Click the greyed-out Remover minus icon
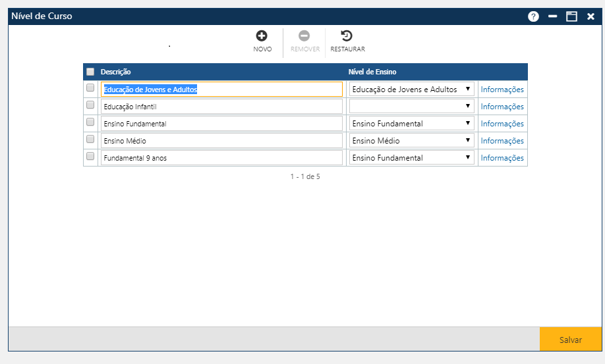The height and width of the screenshot is (364, 605). [304, 36]
